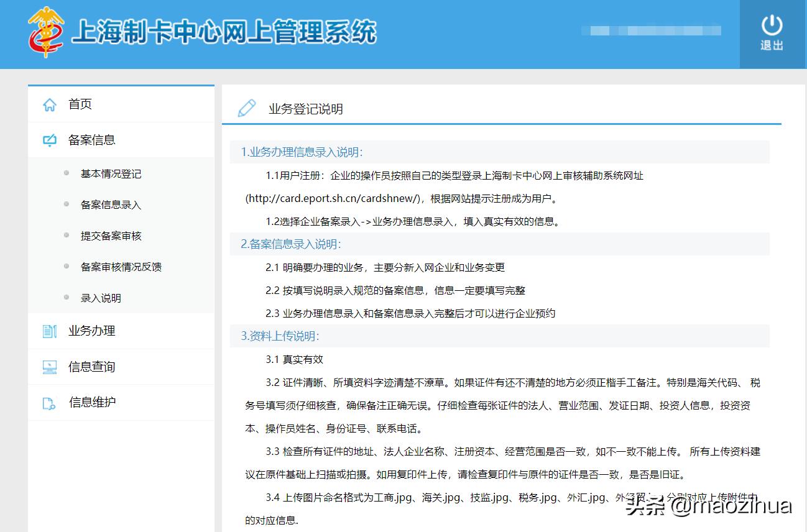Viewport: 807px width, 532px height.
Task: Click the 退出 label
Action: coord(772,45)
